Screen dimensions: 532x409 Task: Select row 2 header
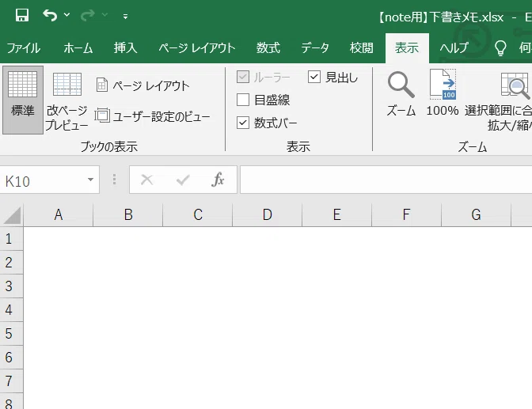click(x=11, y=263)
